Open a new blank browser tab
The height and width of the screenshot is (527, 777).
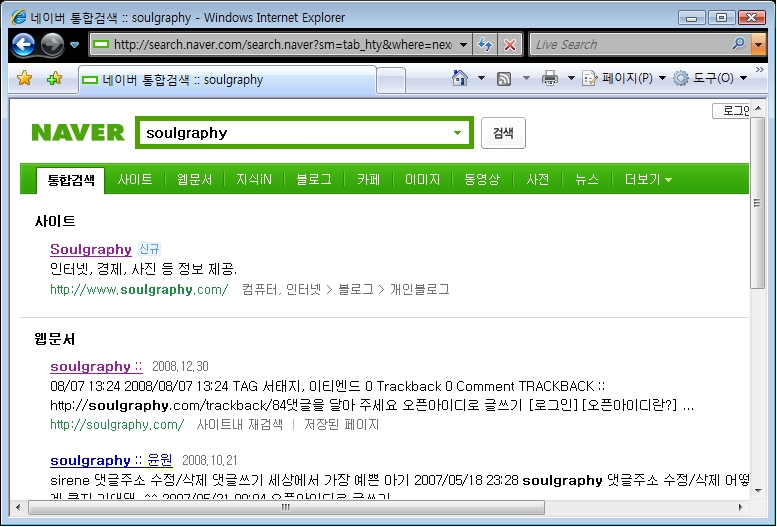391,80
